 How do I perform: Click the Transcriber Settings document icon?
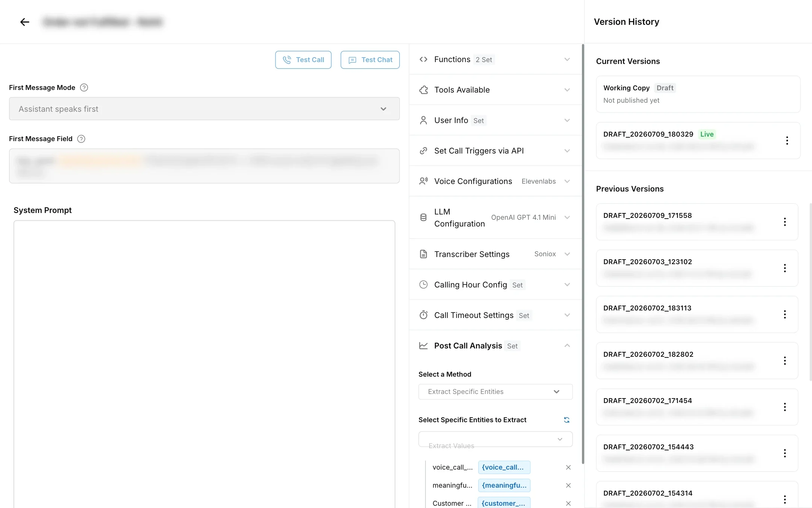coord(423,254)
